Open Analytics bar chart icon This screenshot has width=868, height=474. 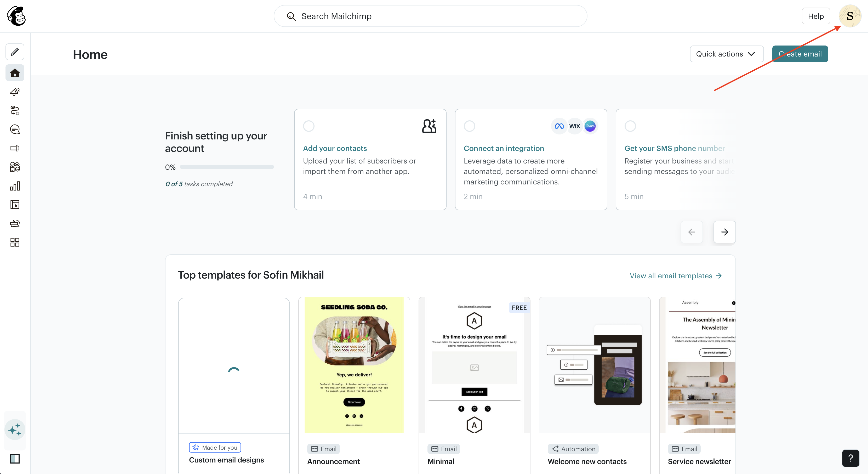[15, 186]
